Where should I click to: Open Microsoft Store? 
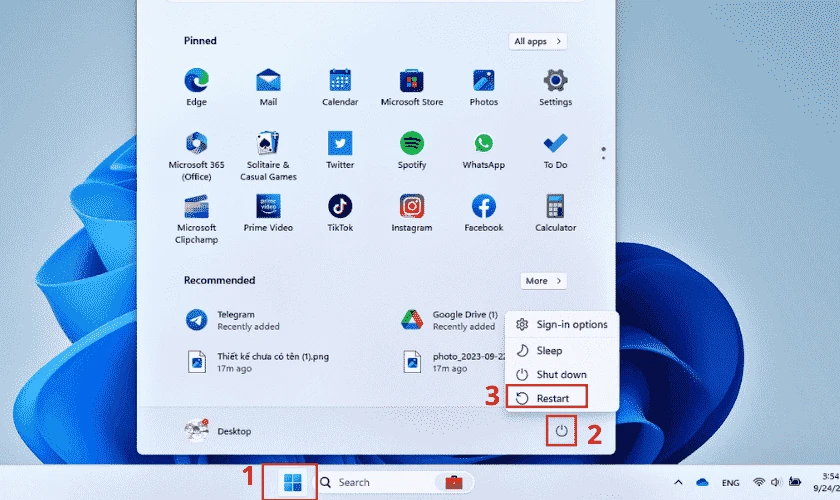coord(411,87)
